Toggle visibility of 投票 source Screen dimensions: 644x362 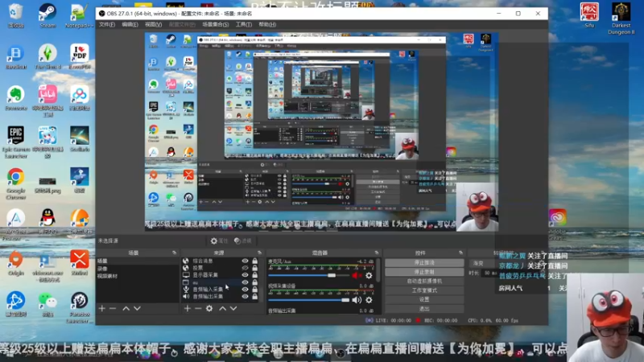click(246, 268)
